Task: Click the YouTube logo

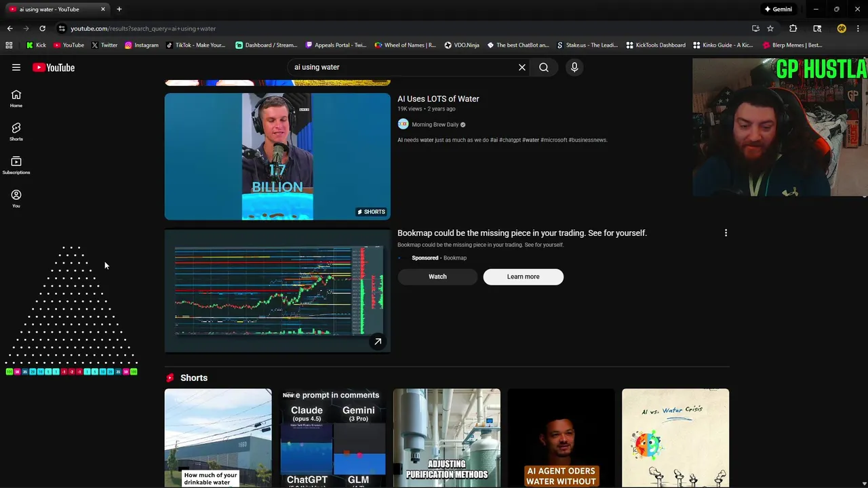Action: tap(54, 67)
